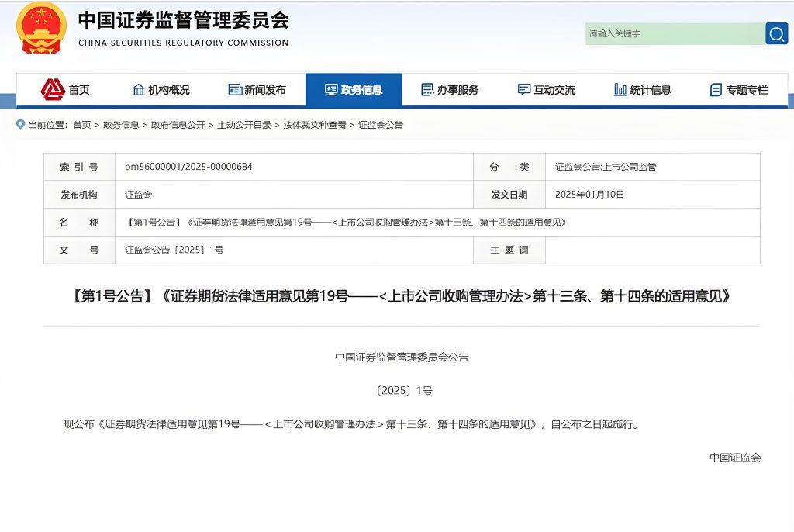Open the 办事服务 navigation tab

451,90
